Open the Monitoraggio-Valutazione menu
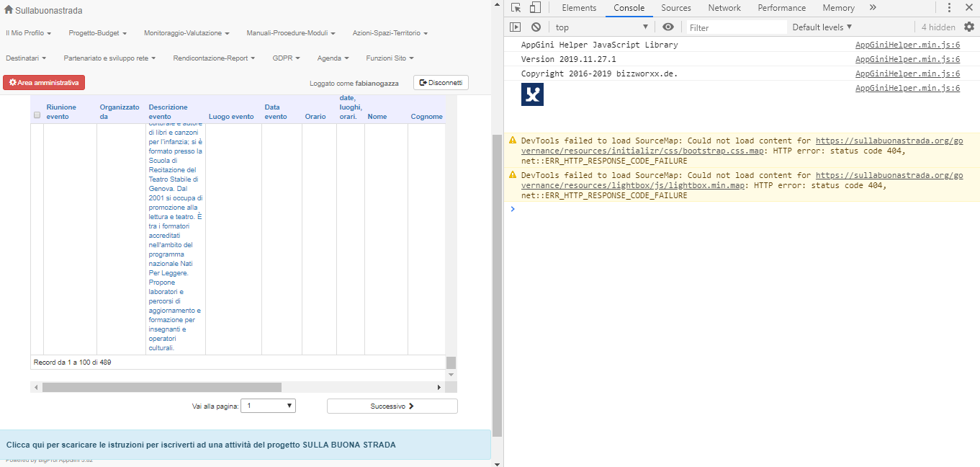The image size is (980, 467). (187, 33)
